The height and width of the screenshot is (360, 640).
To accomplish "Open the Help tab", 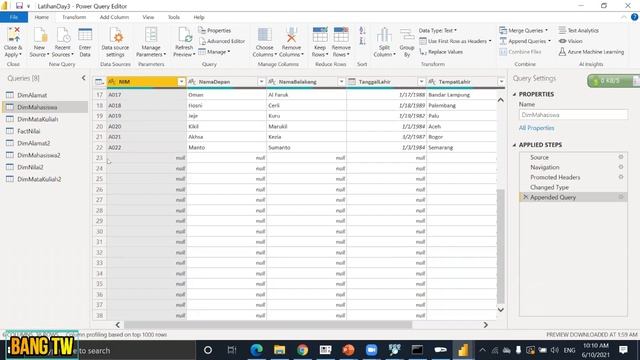I will (x=199, y=17).
